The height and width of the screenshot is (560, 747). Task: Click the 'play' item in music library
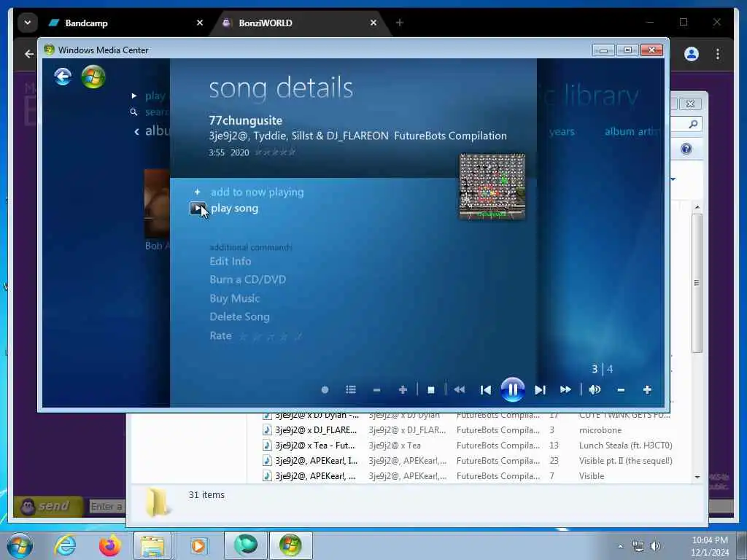155,96
